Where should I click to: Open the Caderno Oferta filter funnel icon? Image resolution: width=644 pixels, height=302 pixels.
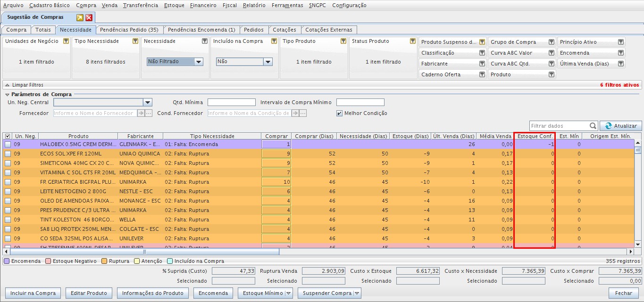pos(482,74)
